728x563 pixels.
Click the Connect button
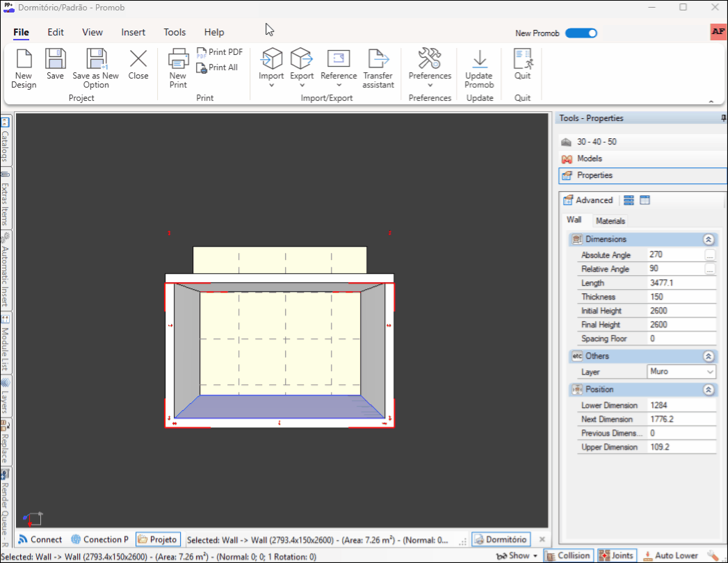pos(40,539)
